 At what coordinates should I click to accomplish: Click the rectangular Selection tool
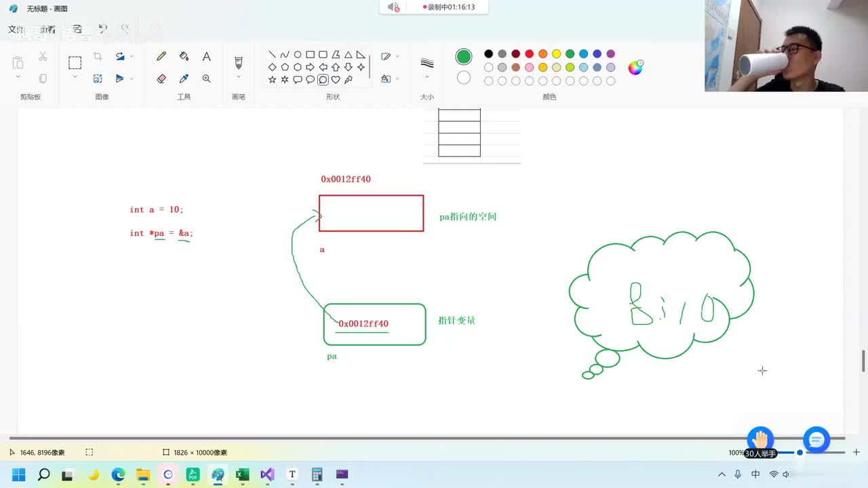(x=75, y=63)
